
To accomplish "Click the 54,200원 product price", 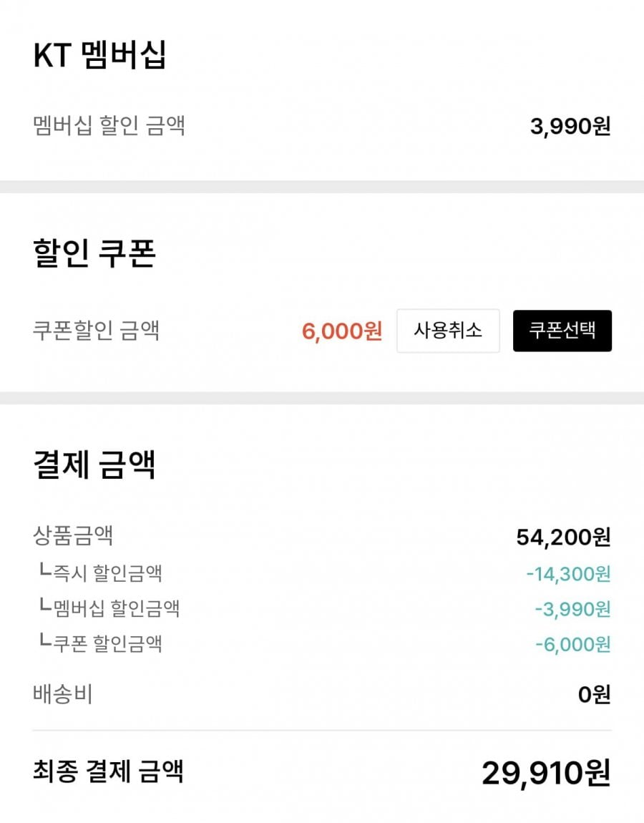I will click(563, 537).
